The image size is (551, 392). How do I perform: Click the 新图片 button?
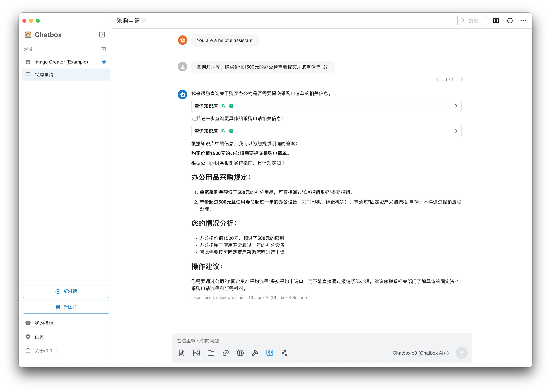(66, 307)
